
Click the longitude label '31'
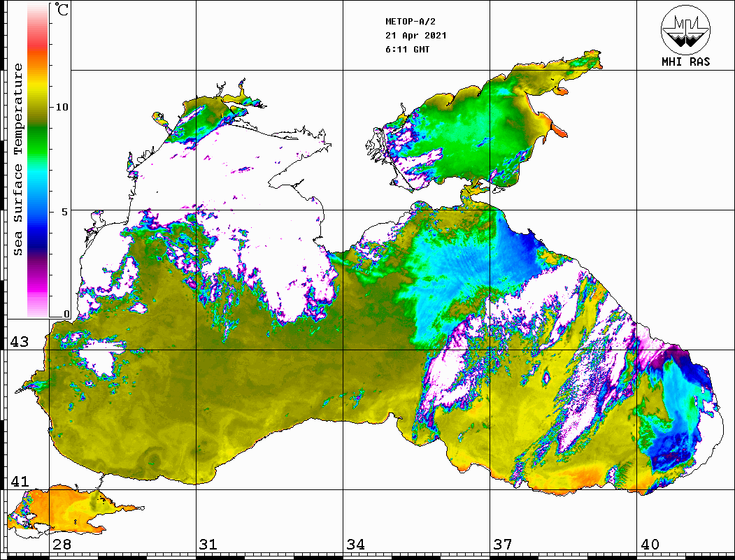pyautogui.click(x=208, y=545)
